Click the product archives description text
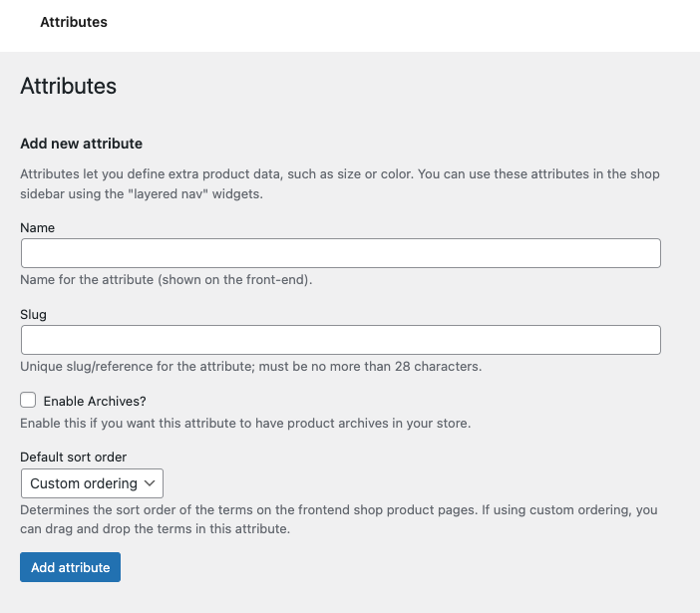This screenshot has width=700, height=613. tap(245, 423)
